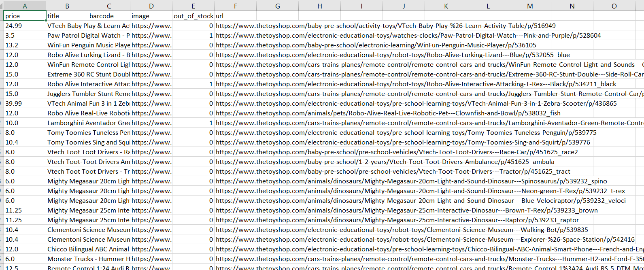Select column H header
The width and height of the screenshot is (644, 270).
(x=320, y=6)
